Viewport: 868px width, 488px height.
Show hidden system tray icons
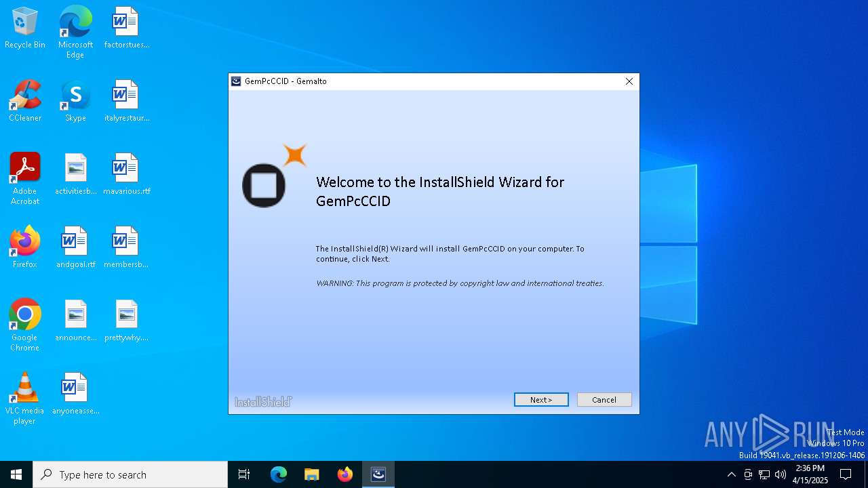[731, 474]
